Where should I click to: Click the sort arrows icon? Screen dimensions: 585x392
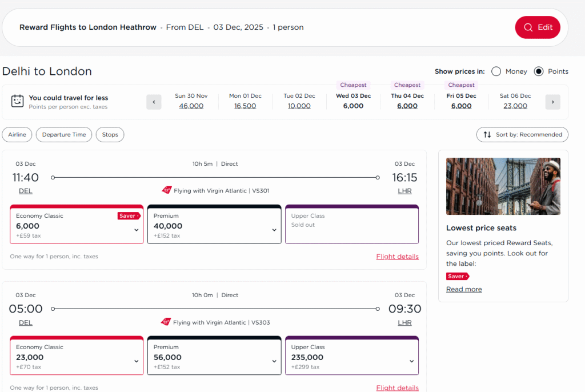487,135
